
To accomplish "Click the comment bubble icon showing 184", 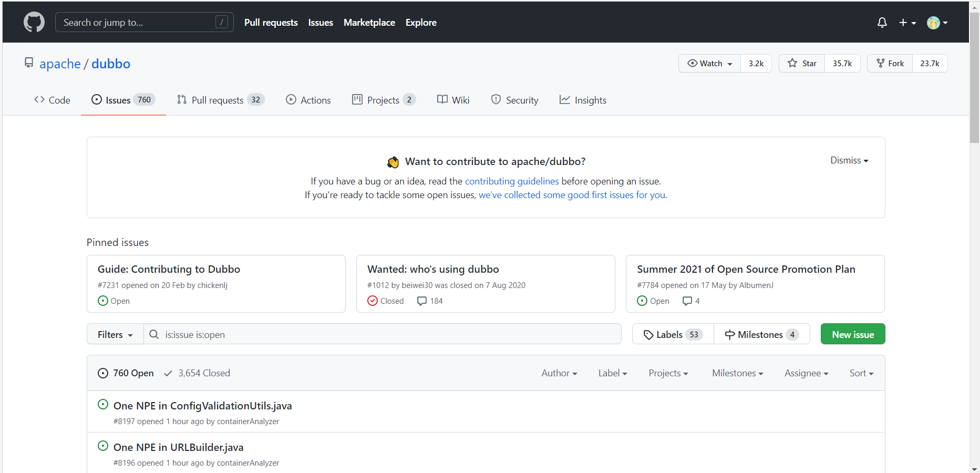I will click(x=422, y=301).
